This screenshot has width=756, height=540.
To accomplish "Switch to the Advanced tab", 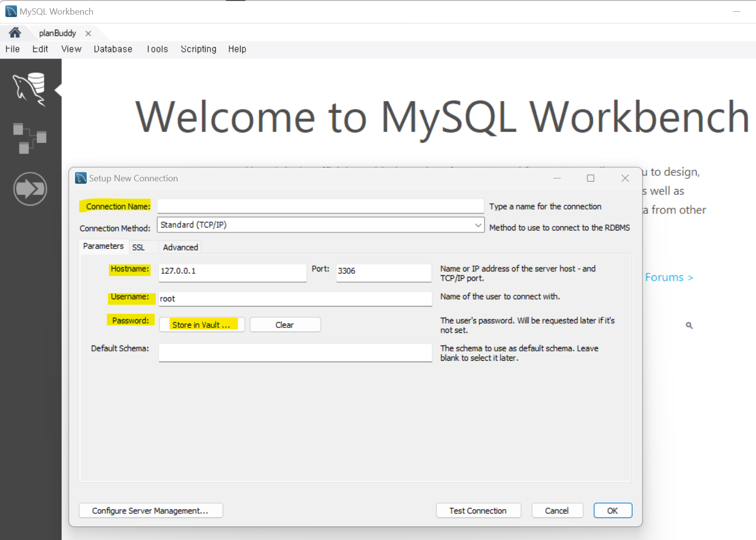I will (180, 247).
